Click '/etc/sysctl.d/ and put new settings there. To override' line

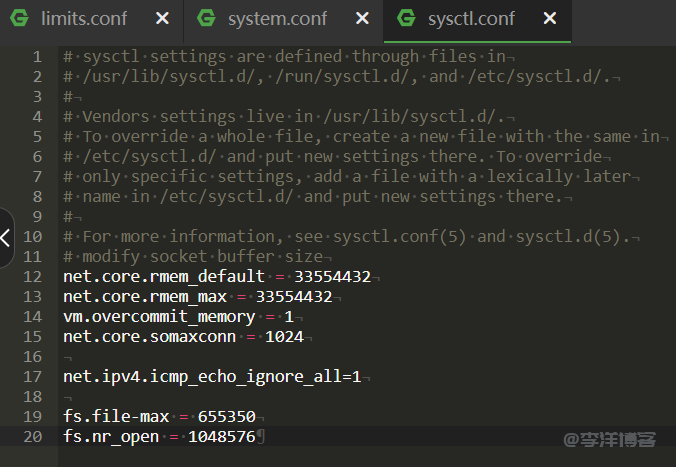pos(332,157)
